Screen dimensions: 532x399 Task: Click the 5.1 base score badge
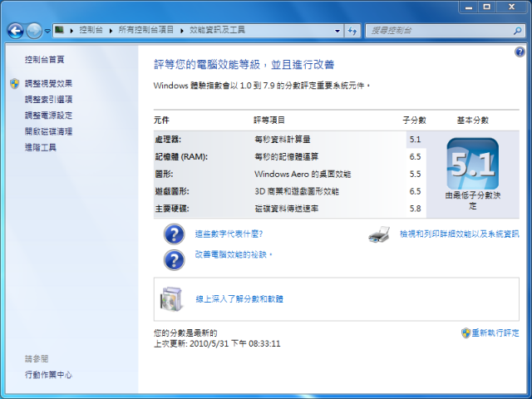[473, 164]
